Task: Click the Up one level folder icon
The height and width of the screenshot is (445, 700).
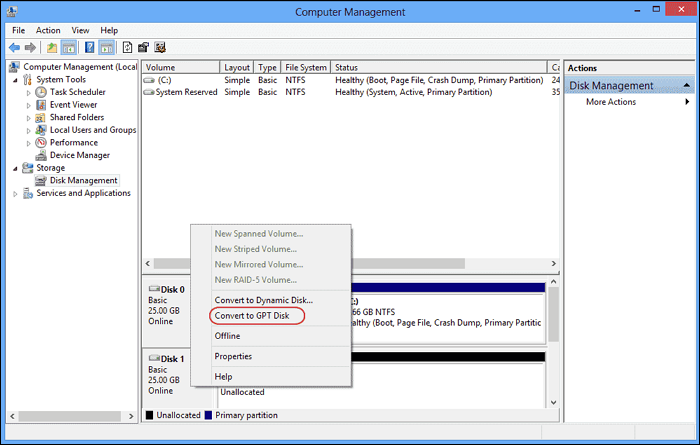Action: (52, 47)
